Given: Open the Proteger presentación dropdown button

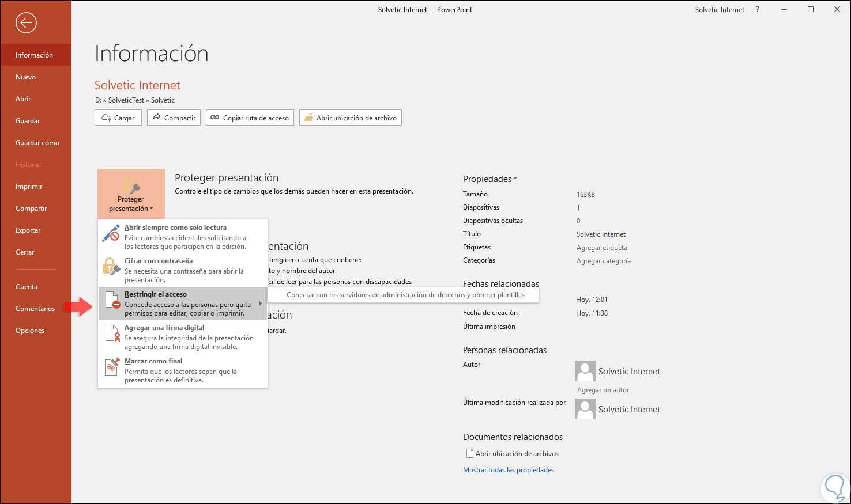Looking at the screenshot, I should click(x=131, y=194).
